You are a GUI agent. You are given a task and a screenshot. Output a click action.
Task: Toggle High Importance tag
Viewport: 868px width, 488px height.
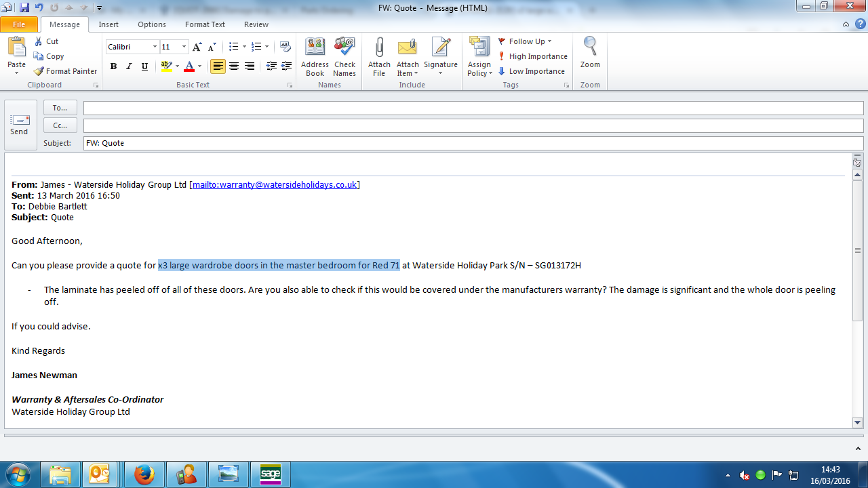tap(532, 56)
